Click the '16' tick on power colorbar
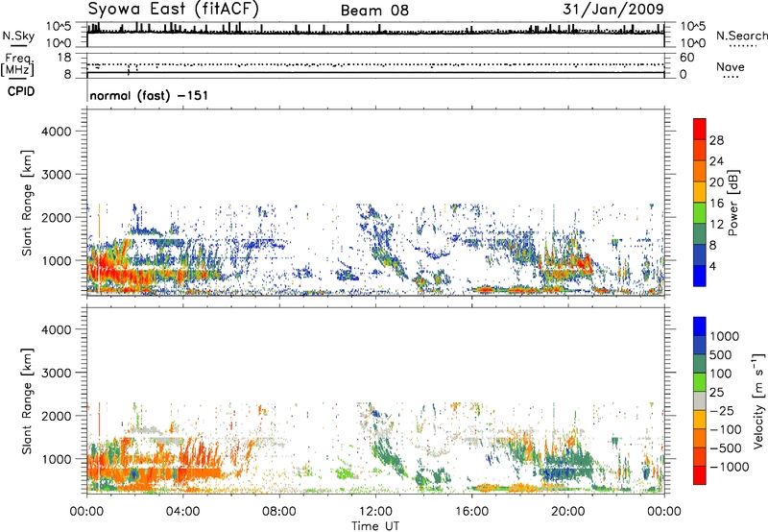Image resolution: width=768 pixels, height=532 pixels. pyautogui.click(x=716, y=204)
